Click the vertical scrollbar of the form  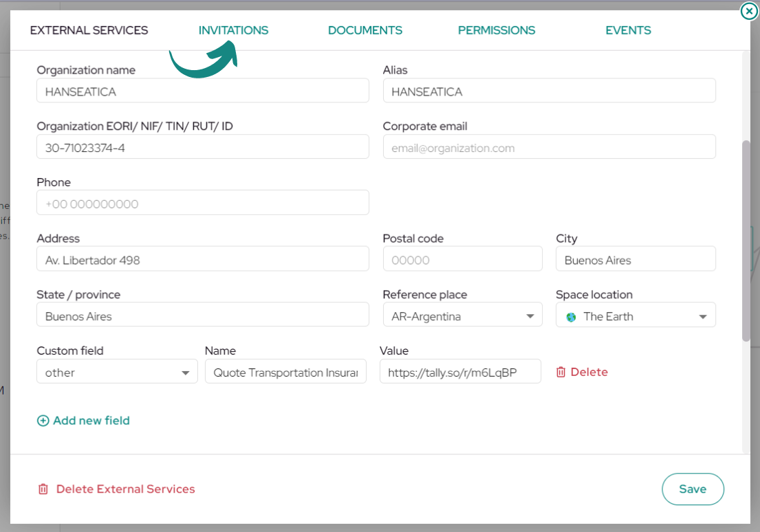pyautogui.click(x=746, y=241)
